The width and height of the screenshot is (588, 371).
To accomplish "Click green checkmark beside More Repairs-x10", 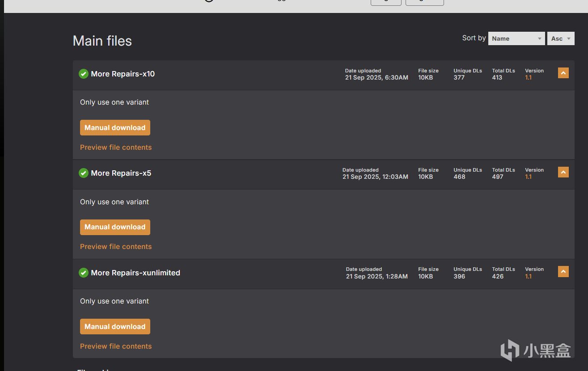I will (x=83, y=74).
